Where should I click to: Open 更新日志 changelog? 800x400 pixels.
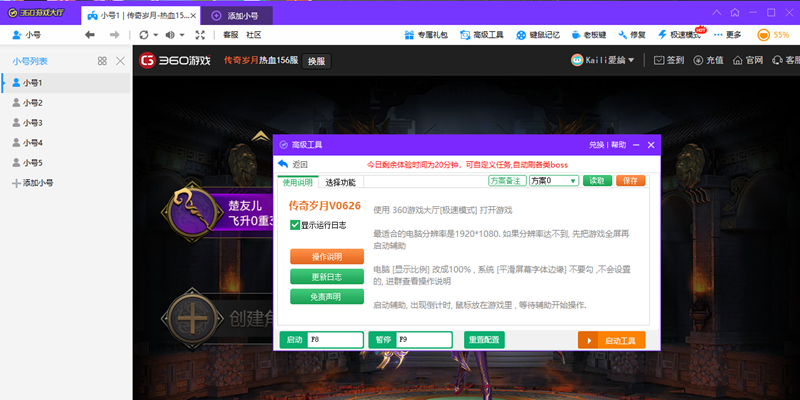click(327, 277)
